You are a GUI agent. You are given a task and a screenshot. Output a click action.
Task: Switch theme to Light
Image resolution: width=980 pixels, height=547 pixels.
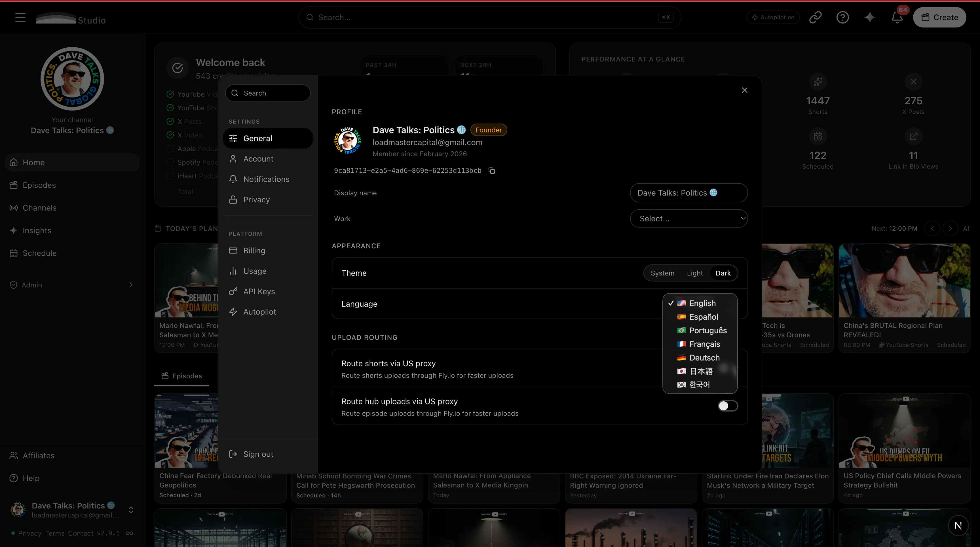[695, 273]
